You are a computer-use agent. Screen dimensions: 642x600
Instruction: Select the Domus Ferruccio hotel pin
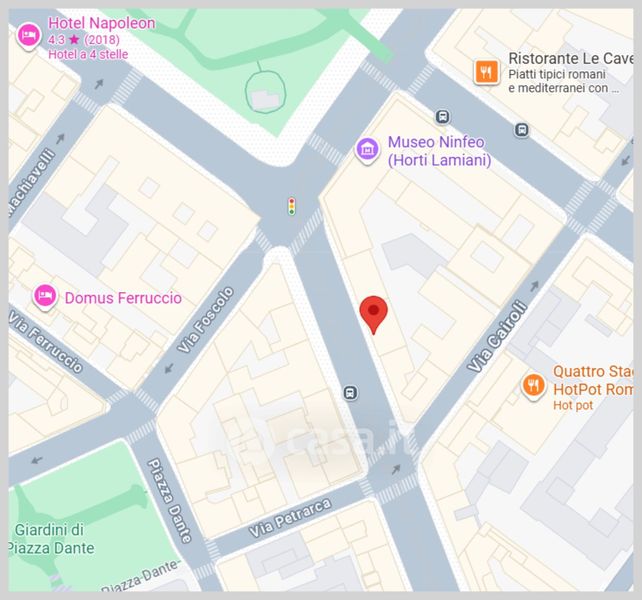click(x=45, y=297)
